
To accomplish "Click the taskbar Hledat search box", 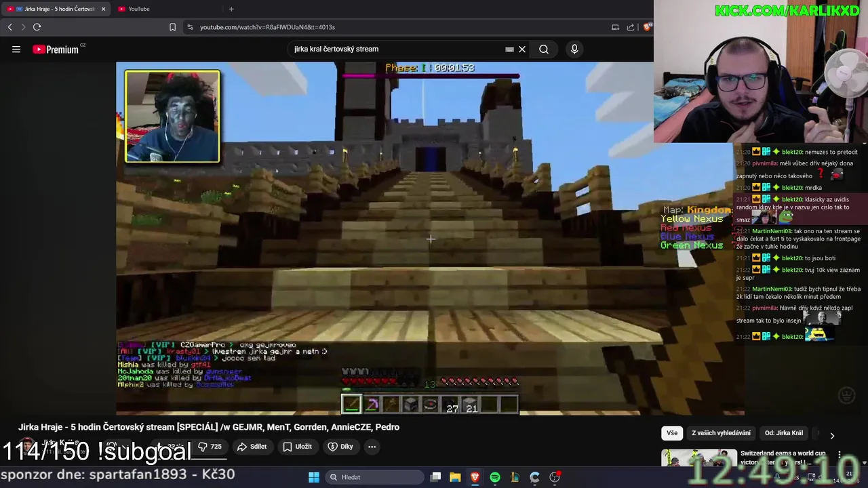I will (374, 477).
